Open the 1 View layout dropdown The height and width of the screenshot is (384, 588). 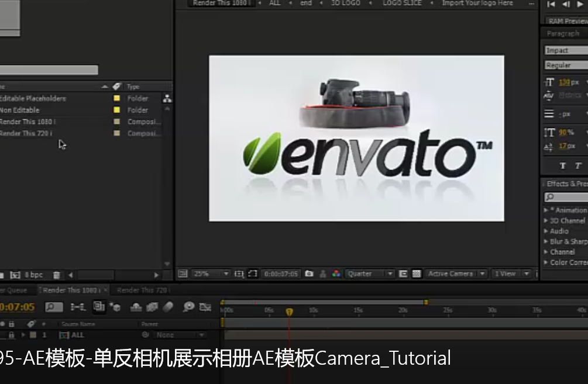pyautogui.click(x=511, y=274)
